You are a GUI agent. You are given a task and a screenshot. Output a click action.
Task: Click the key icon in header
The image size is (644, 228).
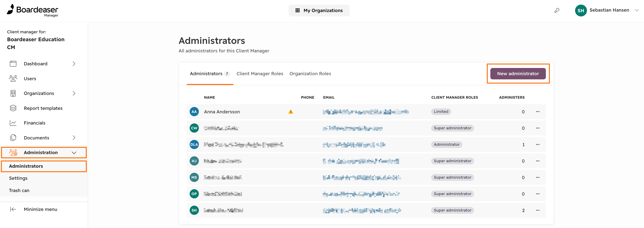(557, 11)
